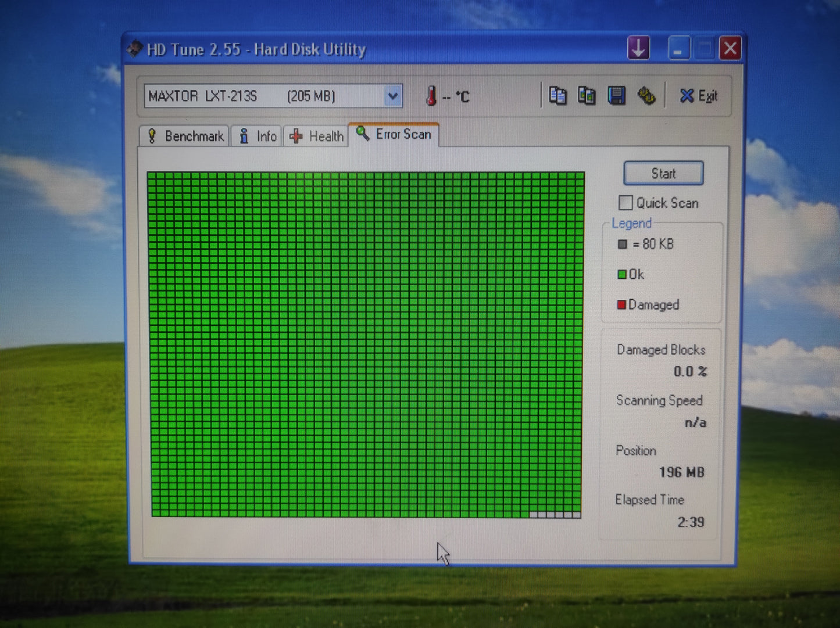Viewport: 840px width, 628px height.
Task: Click the copy screenshot to clipboard icon
Action: coord(586,96)
